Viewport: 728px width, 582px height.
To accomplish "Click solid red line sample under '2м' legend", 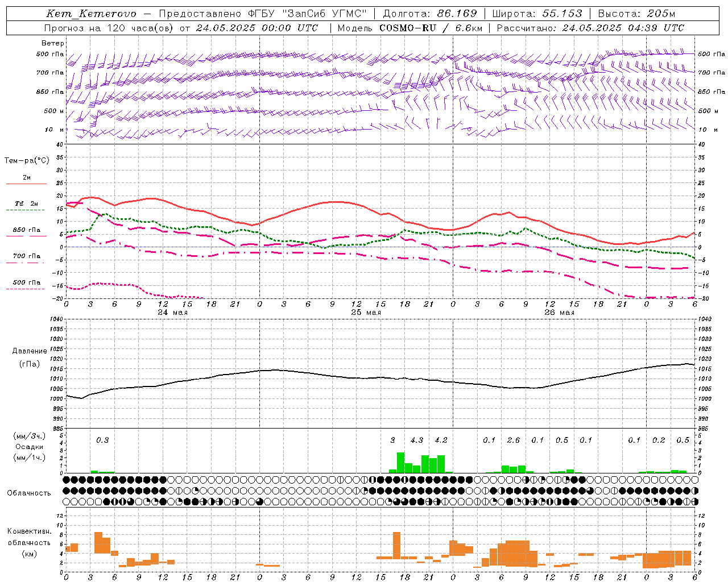I will (x=26, y=184).
